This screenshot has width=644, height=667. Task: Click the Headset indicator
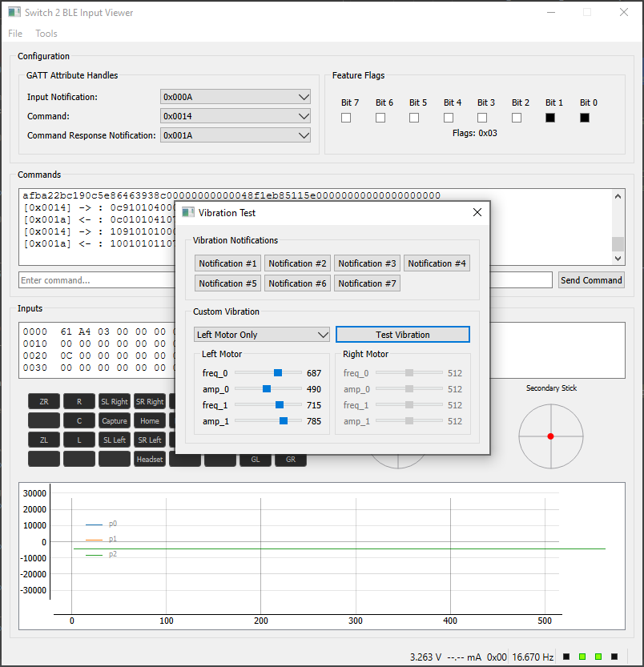150,459
